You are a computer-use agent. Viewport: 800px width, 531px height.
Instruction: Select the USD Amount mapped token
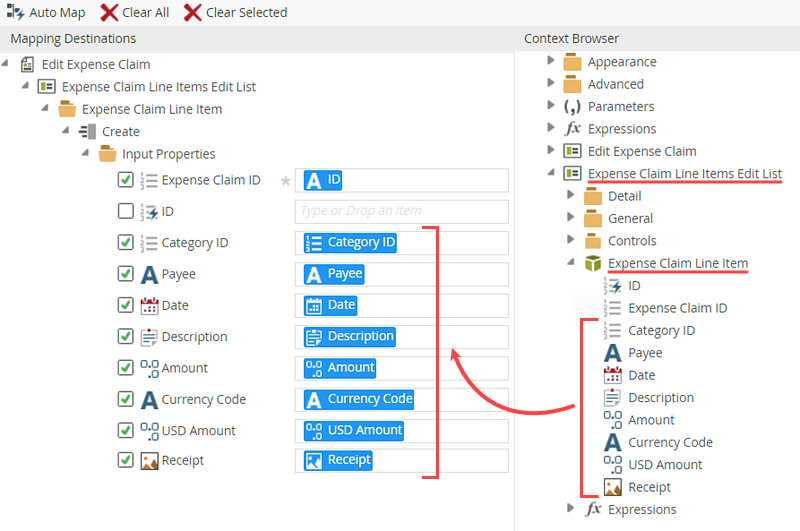click(354, 430)
